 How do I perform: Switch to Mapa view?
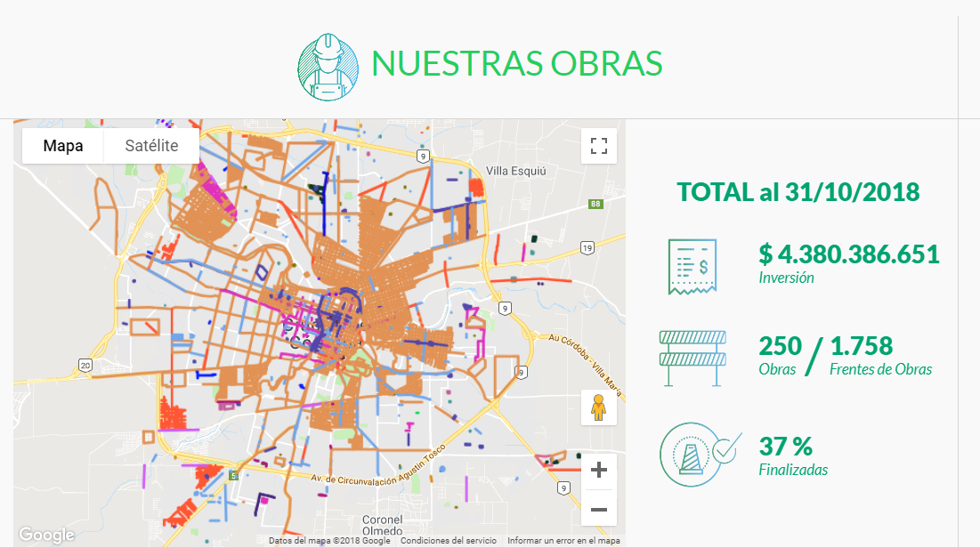pyautogui.click(x=62, y=145)
